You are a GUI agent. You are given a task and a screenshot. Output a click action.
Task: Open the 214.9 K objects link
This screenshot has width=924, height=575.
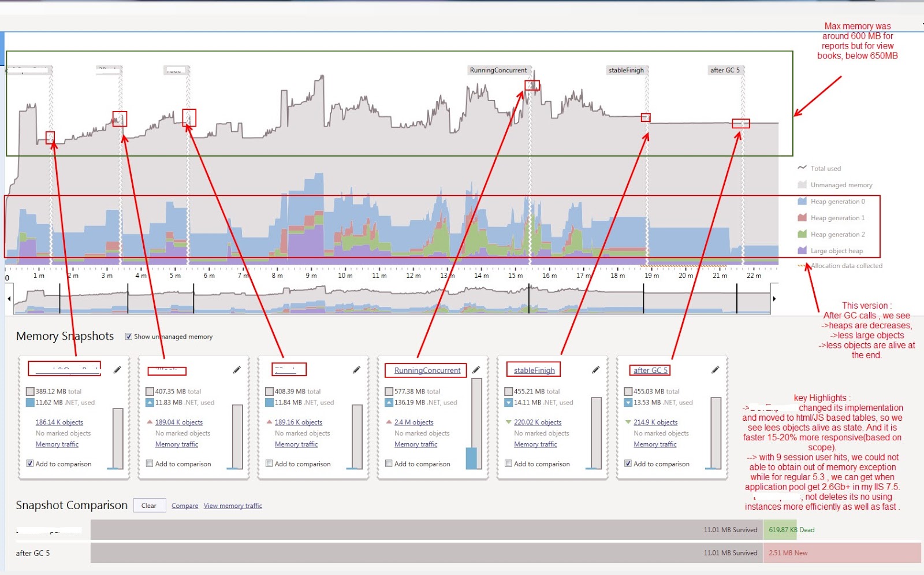[x=655, y=422]
